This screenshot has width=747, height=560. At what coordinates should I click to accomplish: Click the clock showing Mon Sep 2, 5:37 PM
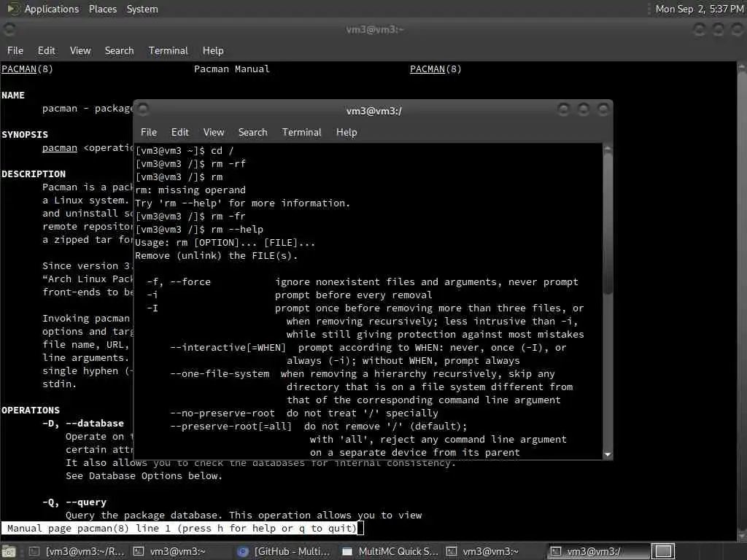[x=699, y=9]
